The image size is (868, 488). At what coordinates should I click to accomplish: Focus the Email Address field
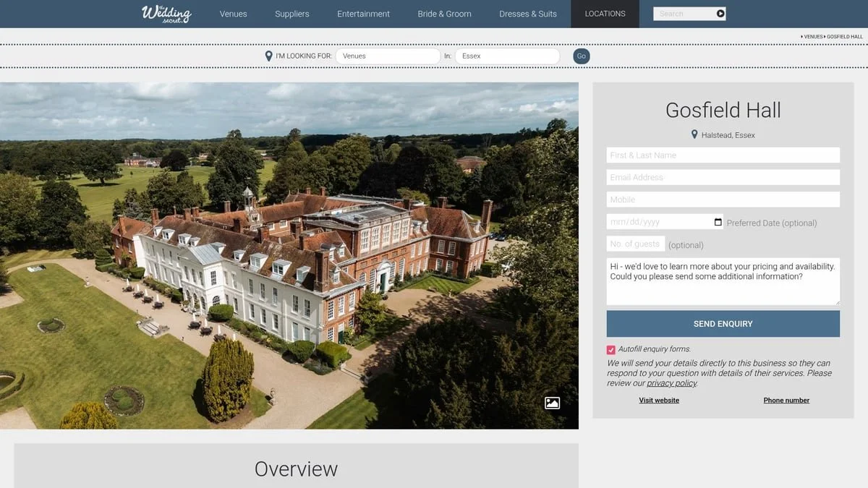723,177
